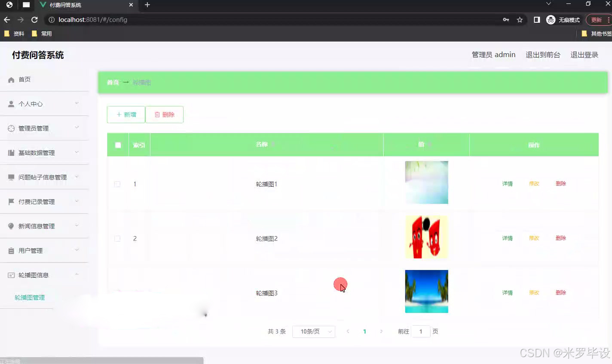Image resolution: width=612 pixels, height=364 pixels.
Task: Click the 新增 button to add entry
Action: point(126,114)
